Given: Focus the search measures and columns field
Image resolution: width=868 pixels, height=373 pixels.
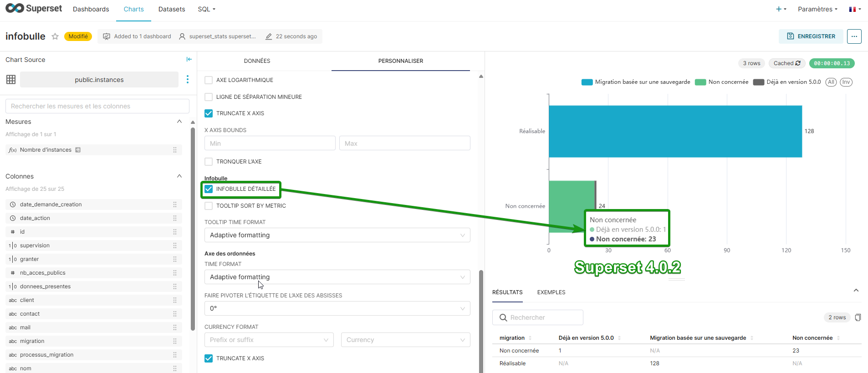Looking at the screenshot, I should point(97,106).
